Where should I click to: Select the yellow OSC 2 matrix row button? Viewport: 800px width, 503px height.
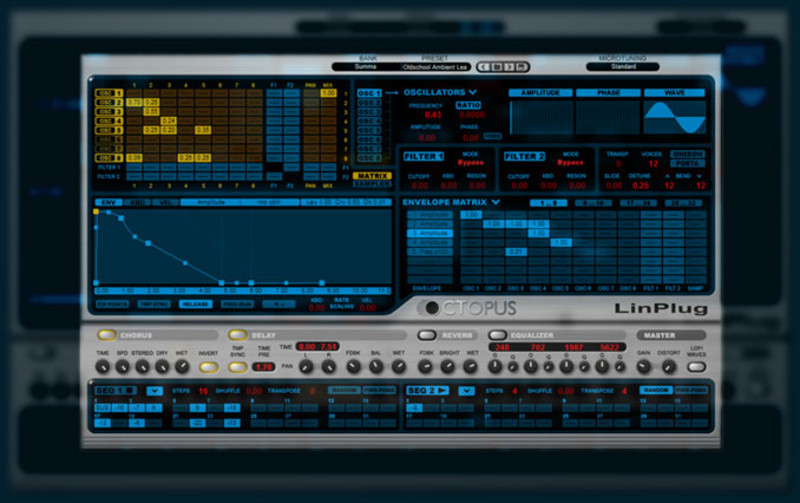pyautogui.click(x=108, y=103)
